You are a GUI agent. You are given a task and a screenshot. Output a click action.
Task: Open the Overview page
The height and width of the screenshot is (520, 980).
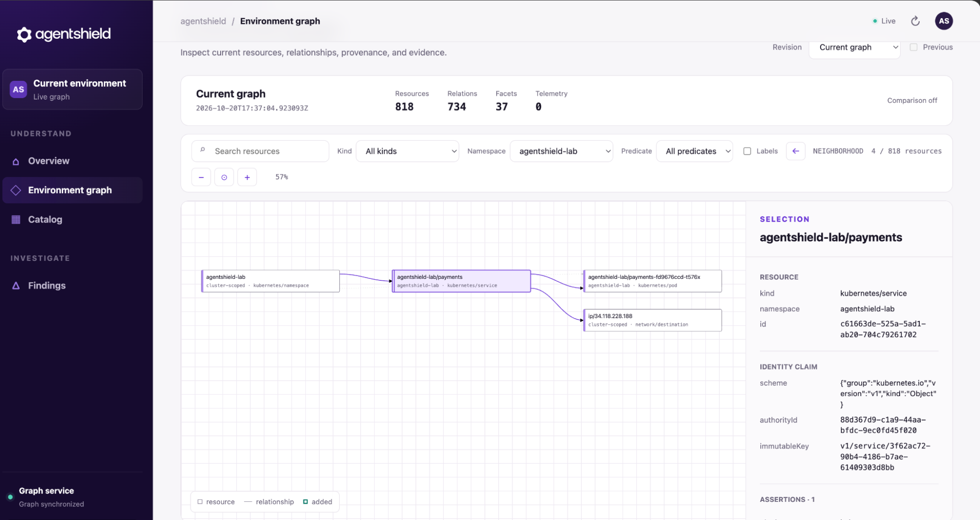click(73, 161)
